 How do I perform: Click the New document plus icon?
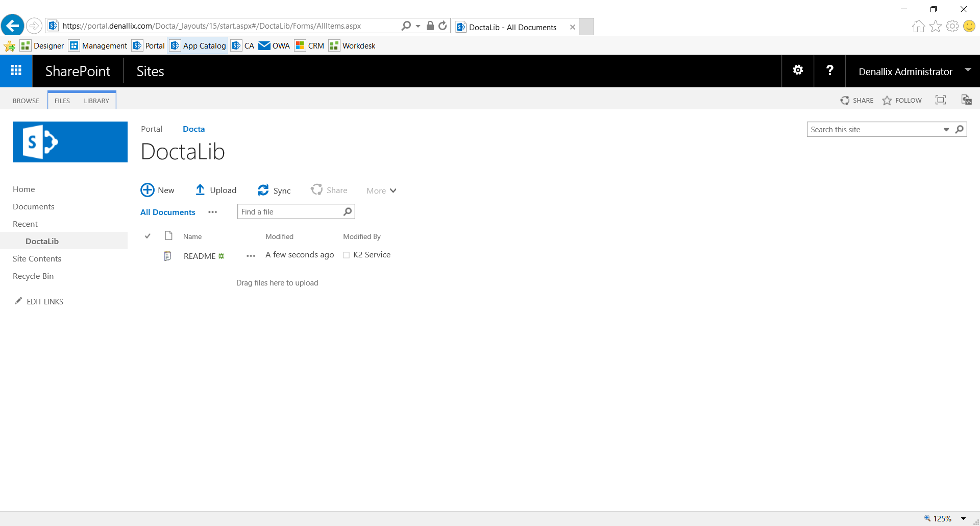click(146, 189)
